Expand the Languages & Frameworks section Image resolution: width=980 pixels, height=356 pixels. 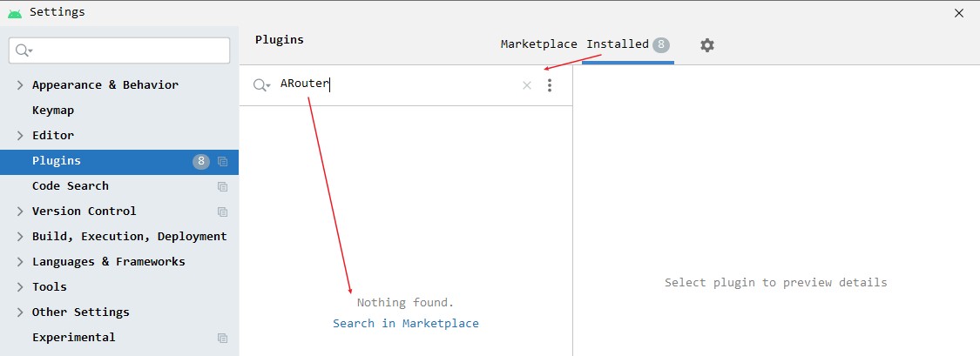coord(20,262)
